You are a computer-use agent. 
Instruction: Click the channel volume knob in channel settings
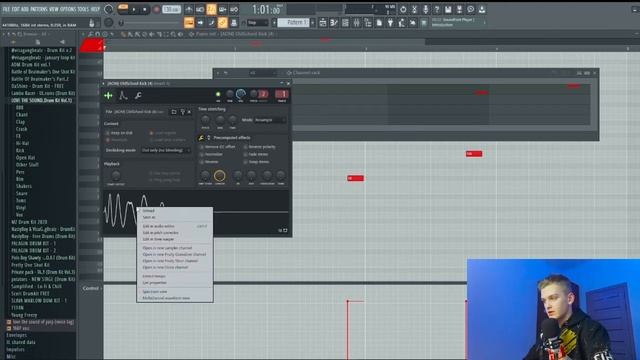tap(241, 94)
